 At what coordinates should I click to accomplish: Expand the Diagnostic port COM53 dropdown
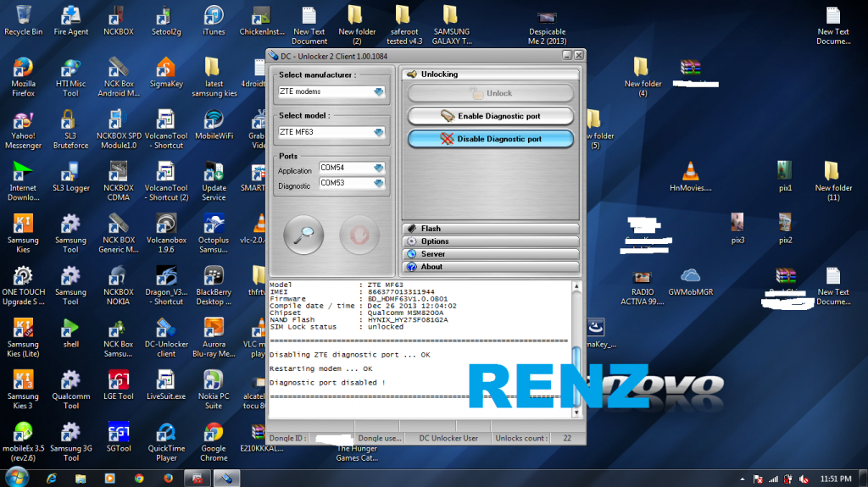click(x=379, y=183)
